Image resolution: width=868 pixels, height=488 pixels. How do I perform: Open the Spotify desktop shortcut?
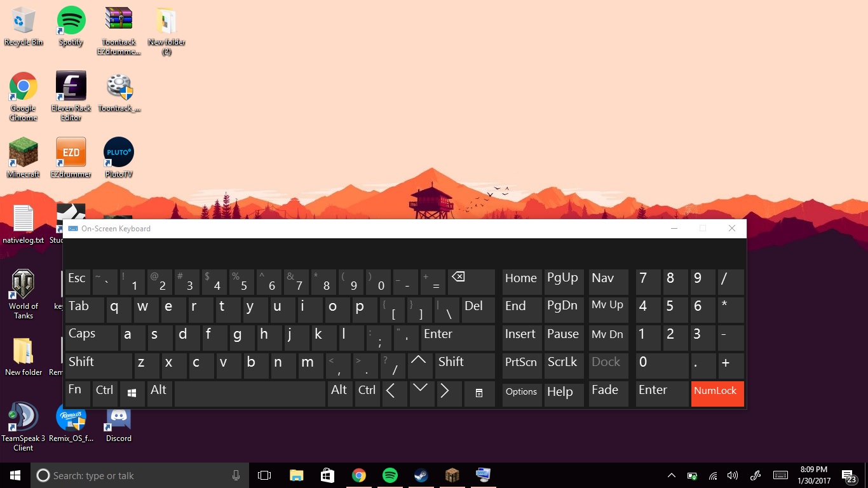click(71, 27)
